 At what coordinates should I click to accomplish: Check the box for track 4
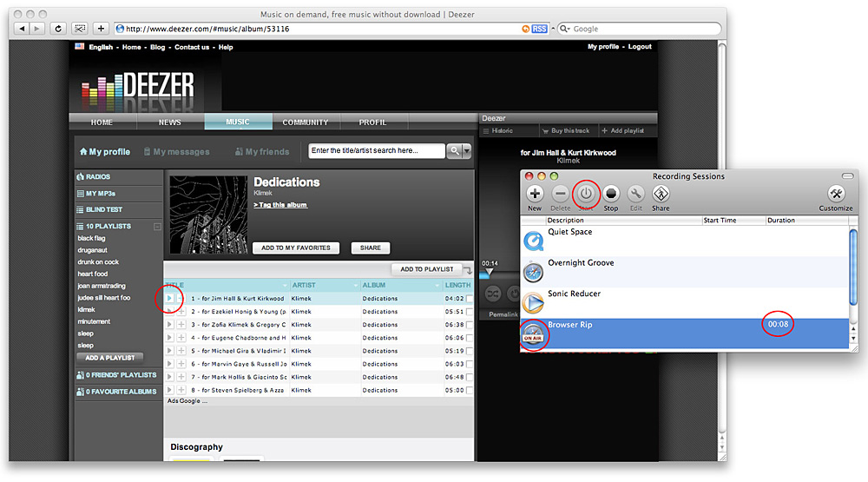(470, 338)
